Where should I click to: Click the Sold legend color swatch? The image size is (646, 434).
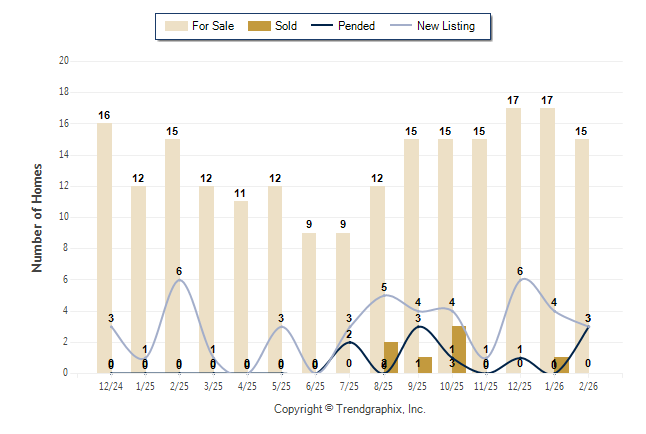[x=257, y=26]
